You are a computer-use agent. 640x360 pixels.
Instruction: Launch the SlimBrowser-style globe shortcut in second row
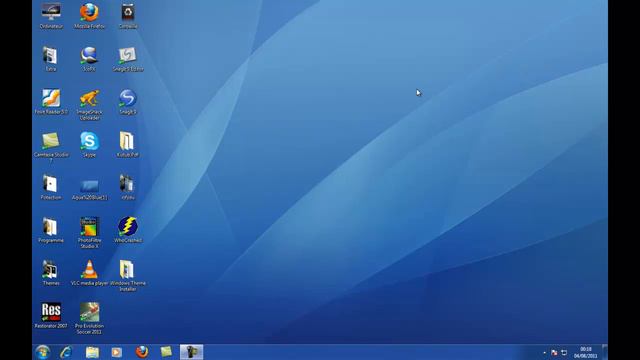(89, 59)
